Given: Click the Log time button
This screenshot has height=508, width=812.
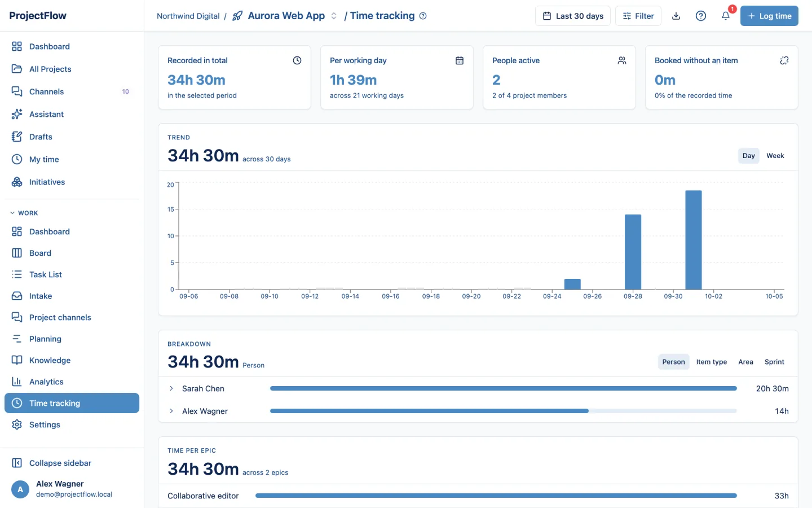Looking at the screenshot, I should 769,16.
